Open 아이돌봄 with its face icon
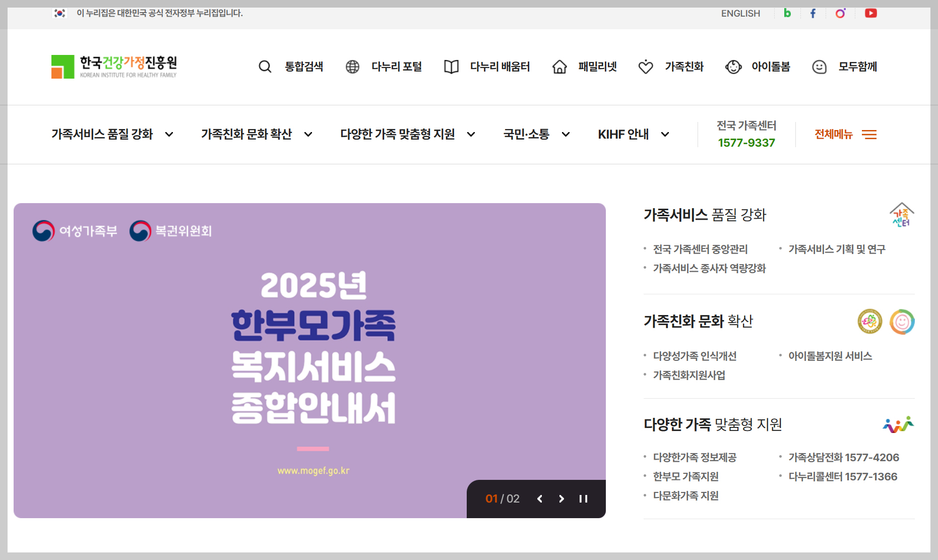Image resolution: width=938 pixels, height=560 pixels. [734, 67]
